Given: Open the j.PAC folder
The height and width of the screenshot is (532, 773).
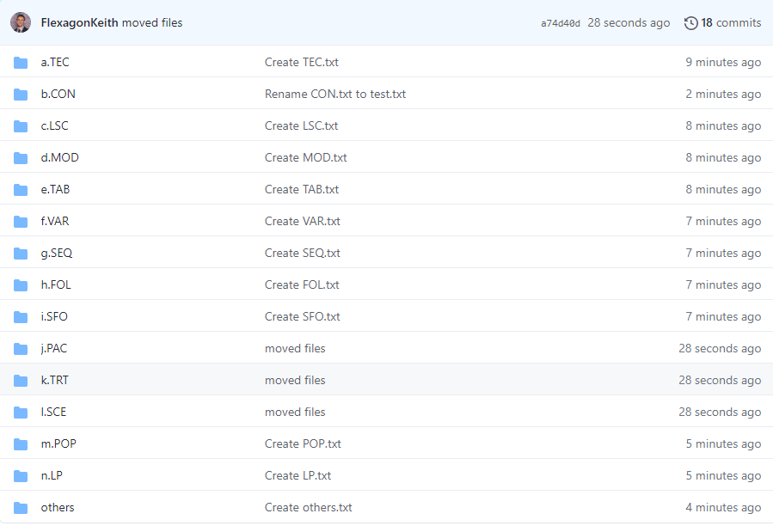Looking at the screenshot, I should point(53,348).
